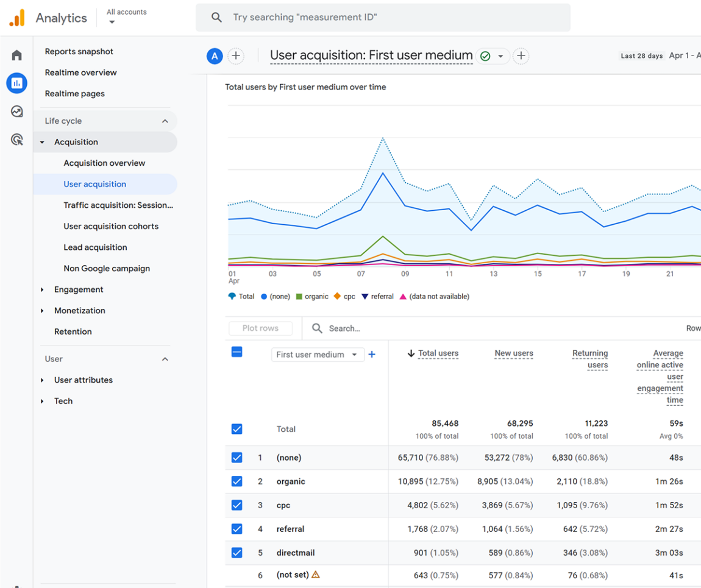Viewport: 701px width, 588px height.
Task: Open Realtime overview report
Action: (x=80, y=73)
